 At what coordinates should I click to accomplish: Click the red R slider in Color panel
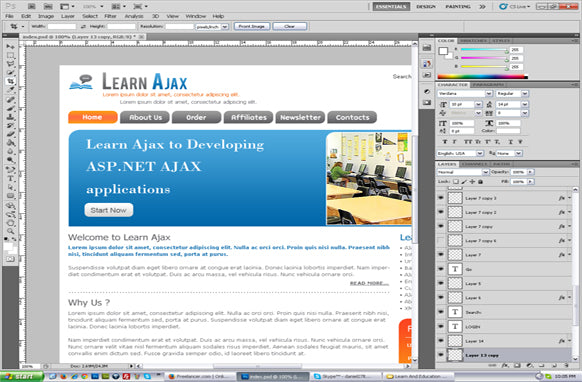click(x=484, y=49)
